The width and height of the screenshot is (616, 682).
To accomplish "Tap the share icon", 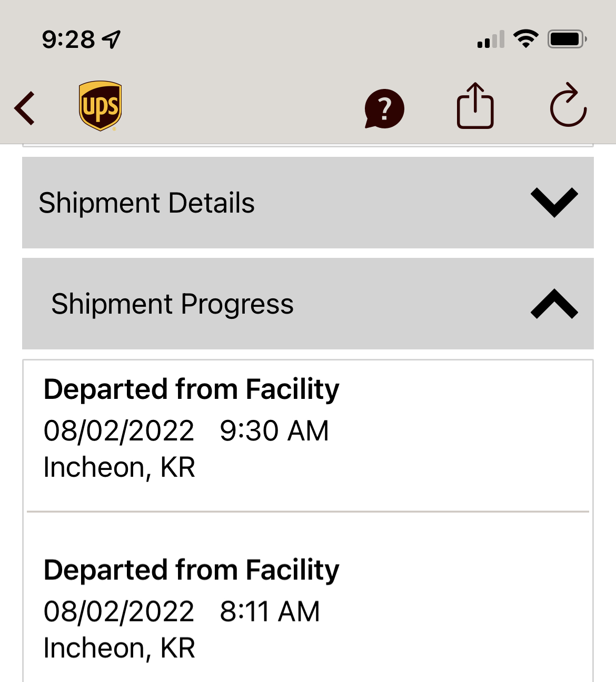I will (475, 106).
